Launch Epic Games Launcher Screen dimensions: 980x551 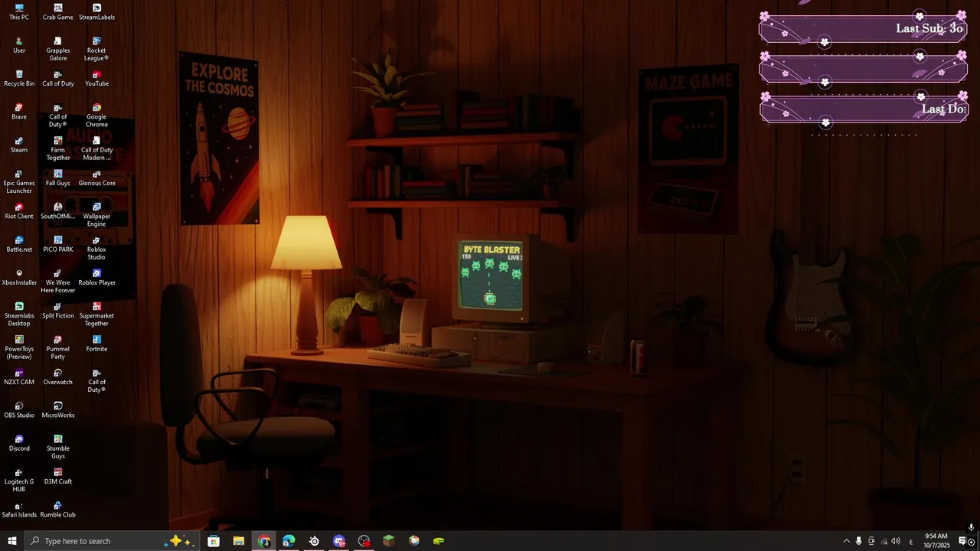[19, 182]
